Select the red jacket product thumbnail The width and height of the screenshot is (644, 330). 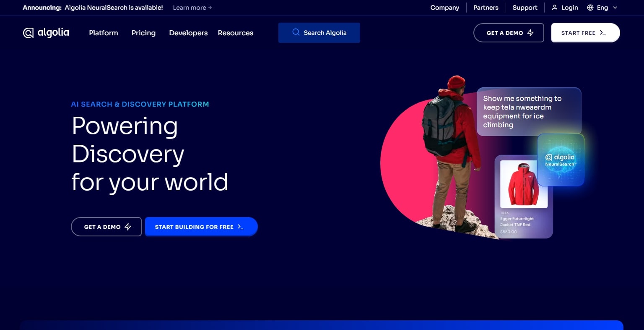point(524,184)
